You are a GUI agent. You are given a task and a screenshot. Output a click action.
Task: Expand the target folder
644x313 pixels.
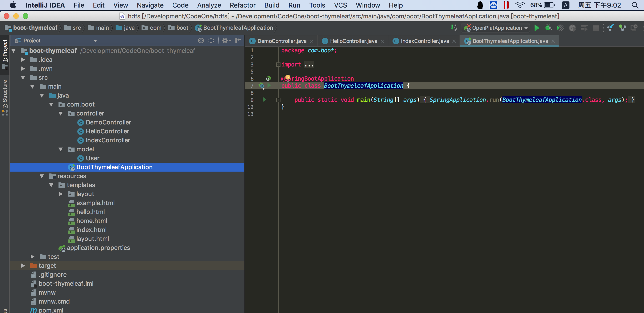[x=23, y=266]
